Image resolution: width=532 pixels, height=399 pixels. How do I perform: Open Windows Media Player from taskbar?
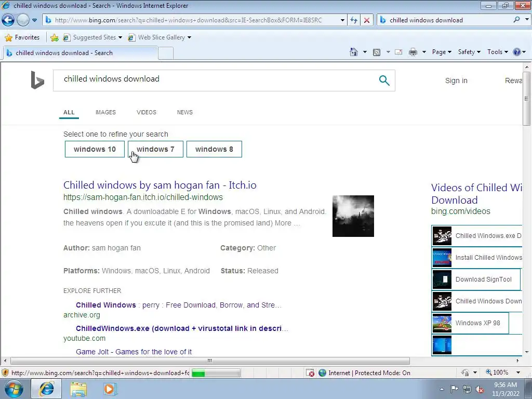click(x=110, y=389)
